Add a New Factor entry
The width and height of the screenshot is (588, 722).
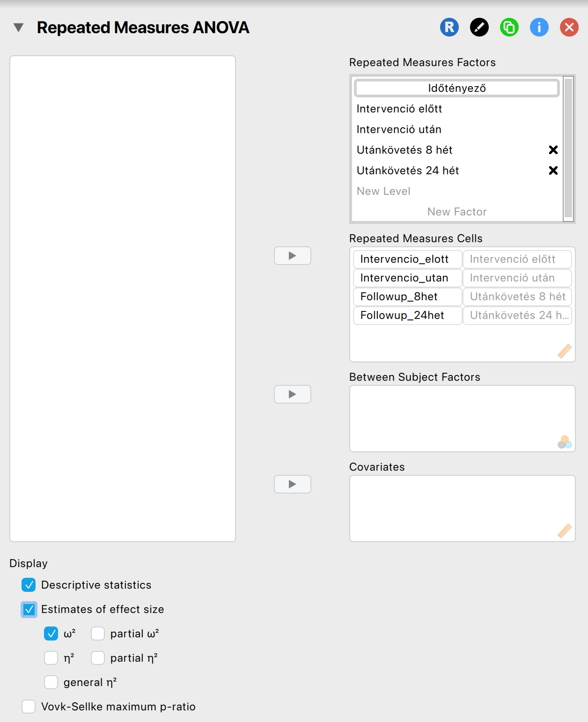tap(457, 212)
